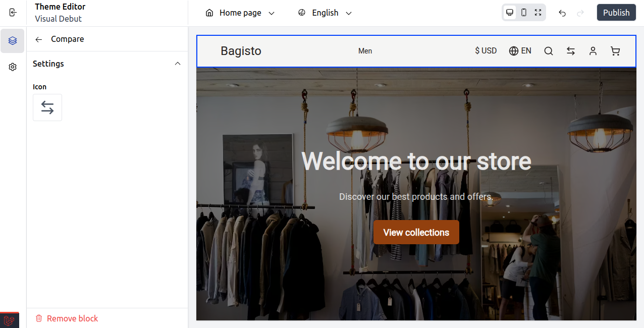Open theme settings gear icon
The height and width of the screenshot is (328, 644).
pyautogui.click(x=13, y=67)
